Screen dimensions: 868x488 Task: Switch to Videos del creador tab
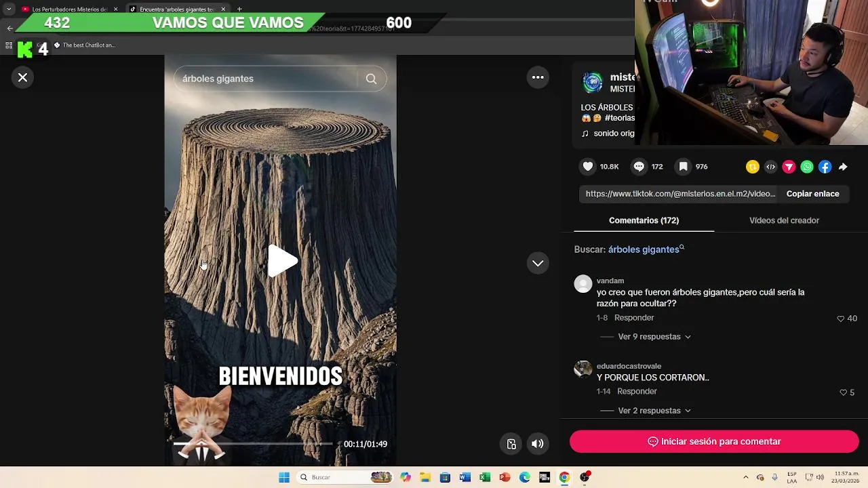tap(784, 220)
